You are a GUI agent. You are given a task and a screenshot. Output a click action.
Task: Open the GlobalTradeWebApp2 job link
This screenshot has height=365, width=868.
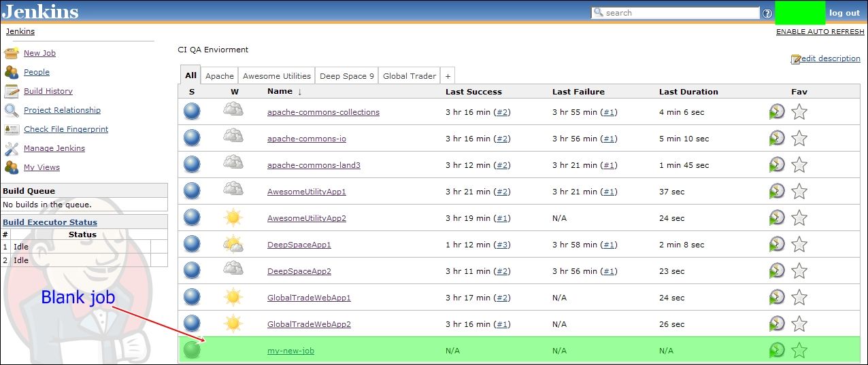click(309, 324)
